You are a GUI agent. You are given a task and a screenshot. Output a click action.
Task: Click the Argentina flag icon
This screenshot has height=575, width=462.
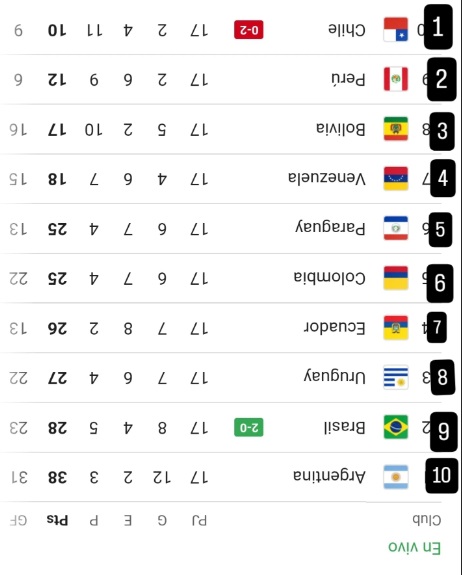[396, 477]
